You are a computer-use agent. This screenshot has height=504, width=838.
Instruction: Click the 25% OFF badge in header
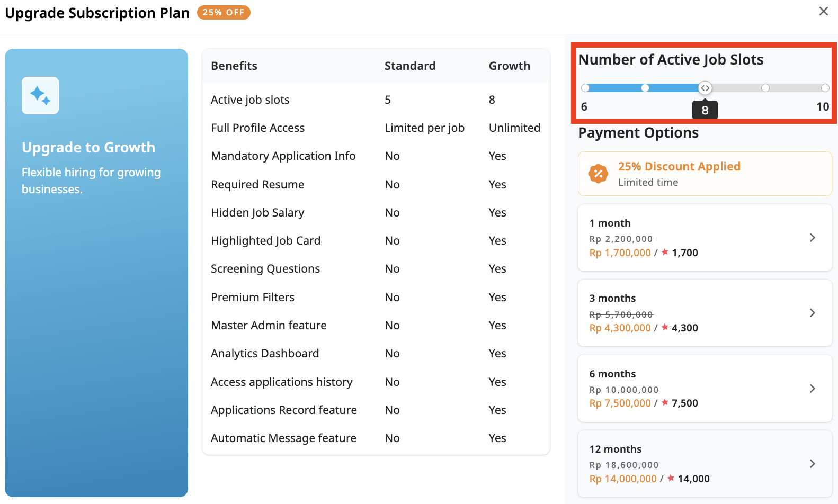coord(224,12)
